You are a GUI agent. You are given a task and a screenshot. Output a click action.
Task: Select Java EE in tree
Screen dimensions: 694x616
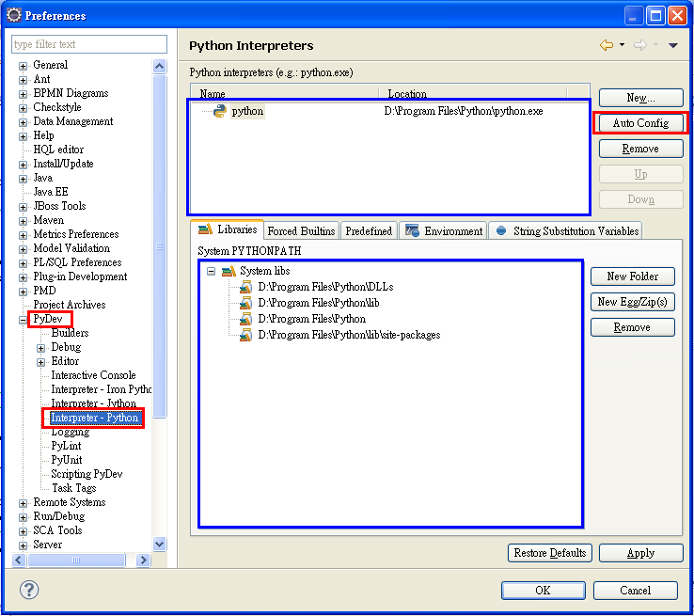(x=51, y=192)
